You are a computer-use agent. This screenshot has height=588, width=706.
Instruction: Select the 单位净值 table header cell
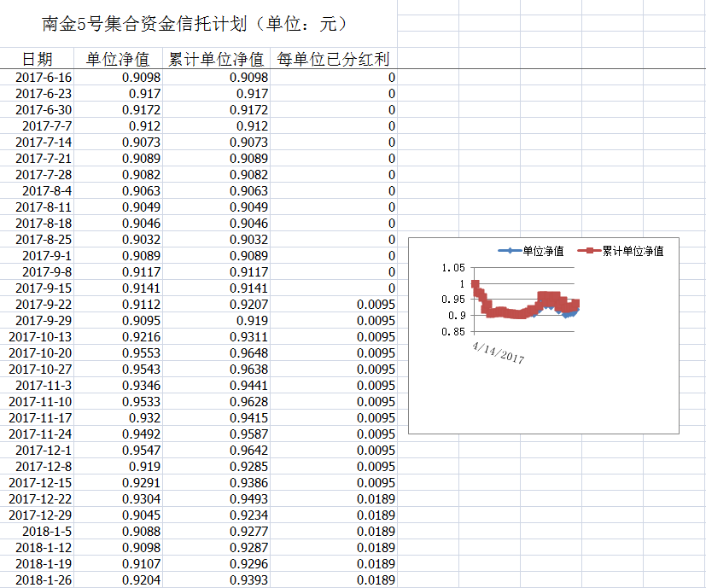tap(118, 59)
